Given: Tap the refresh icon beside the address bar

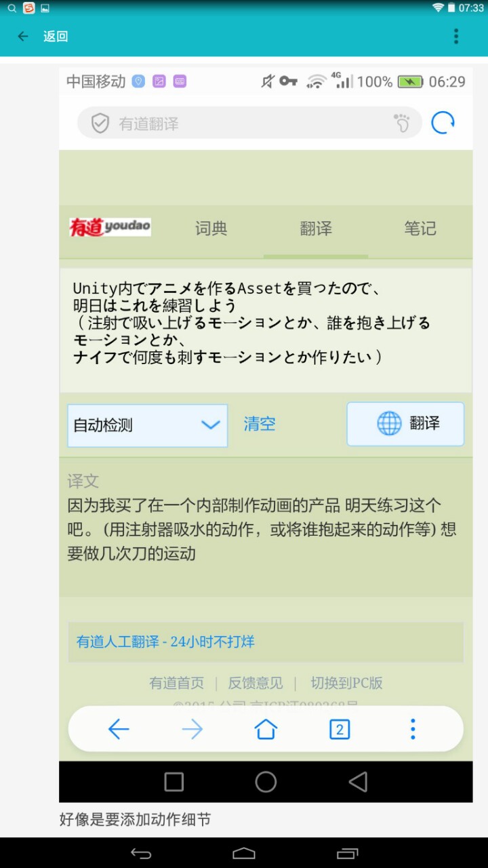Looking at the screenshot, I should tap(443, 123).
